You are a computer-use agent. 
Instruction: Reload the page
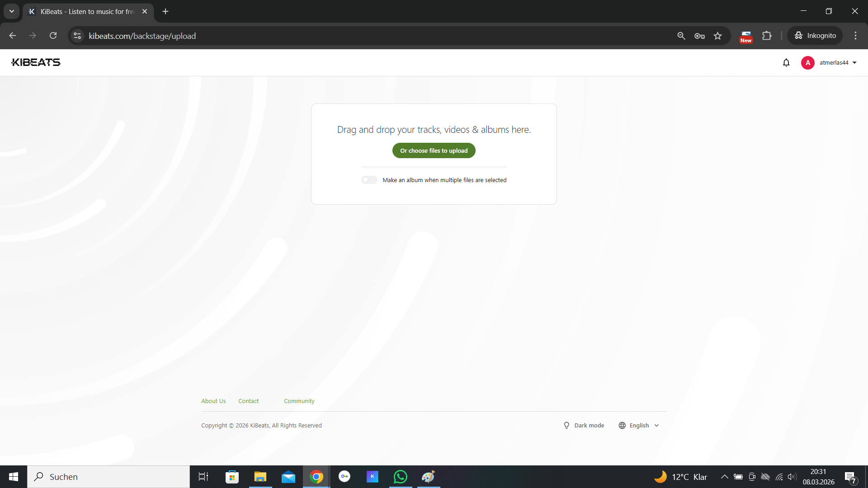(x=53, y=36)
